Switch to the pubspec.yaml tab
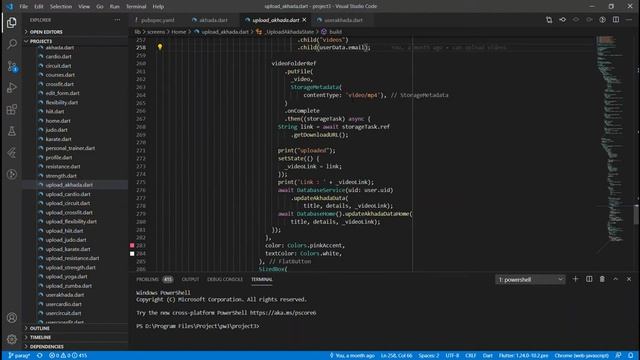 (157, 20)
